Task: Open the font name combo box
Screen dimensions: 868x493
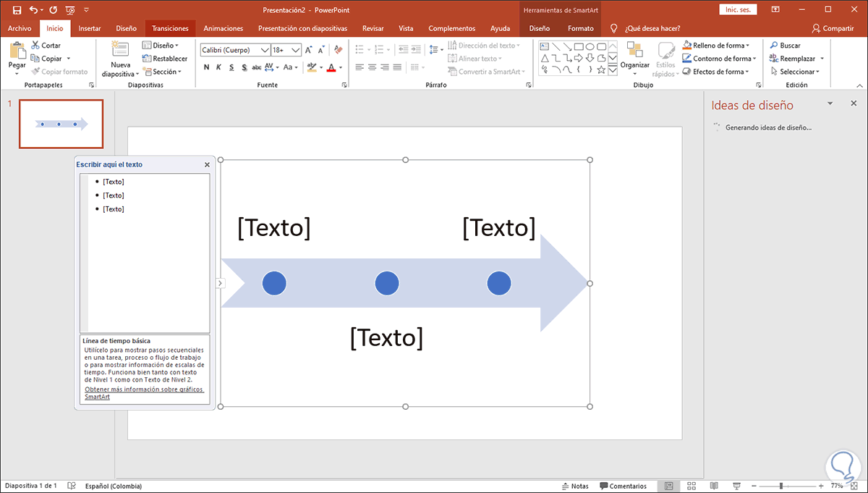Action: click(235, 50)
